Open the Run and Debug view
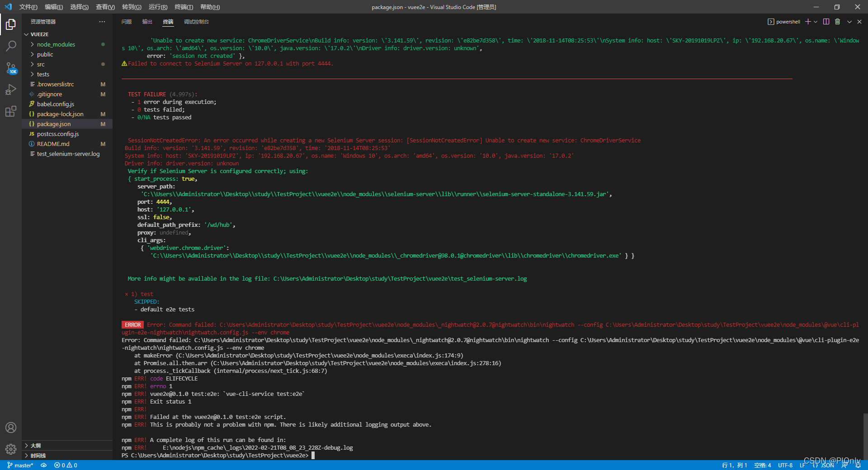868x470 pixels. pyautogui.click(x=11, y=89)
